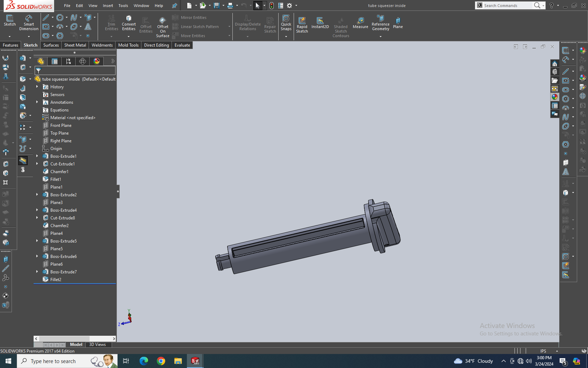Open the Tools menu
Screen dimensions: 588x368
[x=123, y=6]
